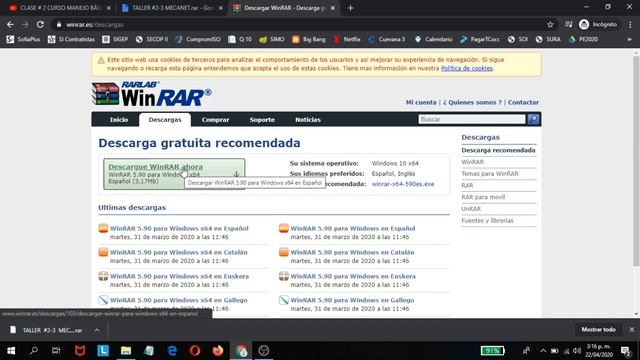The height and width of the screenshot is (360, 640).
Task: Go to Soporte menu tab
Action: (x=262, y=120)
